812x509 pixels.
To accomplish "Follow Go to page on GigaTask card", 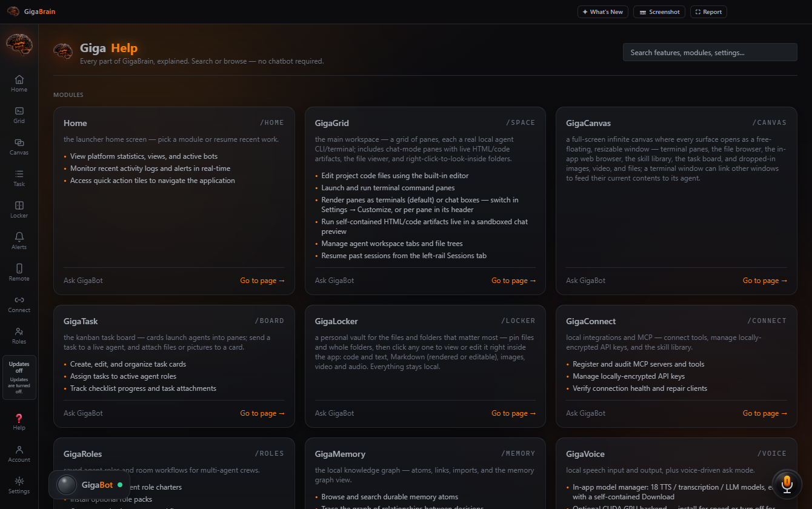I will tap(262, 413).
